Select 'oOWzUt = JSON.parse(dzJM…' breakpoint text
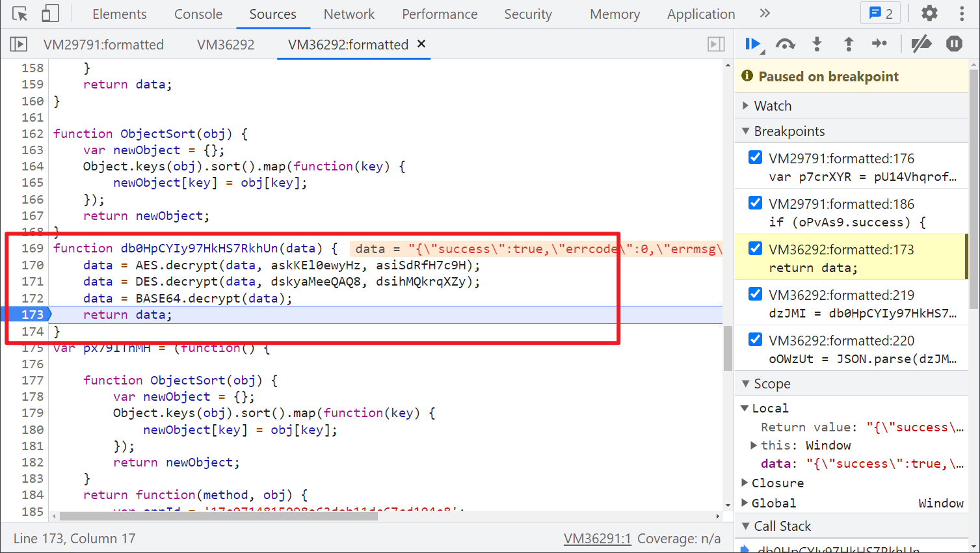This screenshot has height=553, width=980. click(x=863, y=358)
